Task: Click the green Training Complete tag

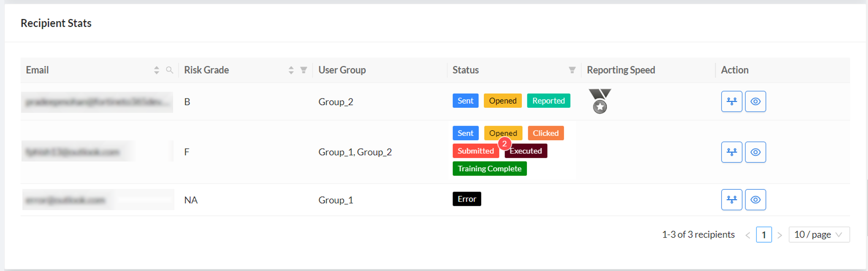Action: pos(489,169)
